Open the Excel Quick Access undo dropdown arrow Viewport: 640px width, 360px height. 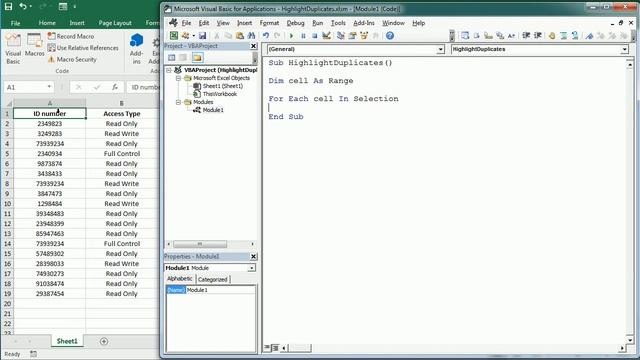click(31, 7)
